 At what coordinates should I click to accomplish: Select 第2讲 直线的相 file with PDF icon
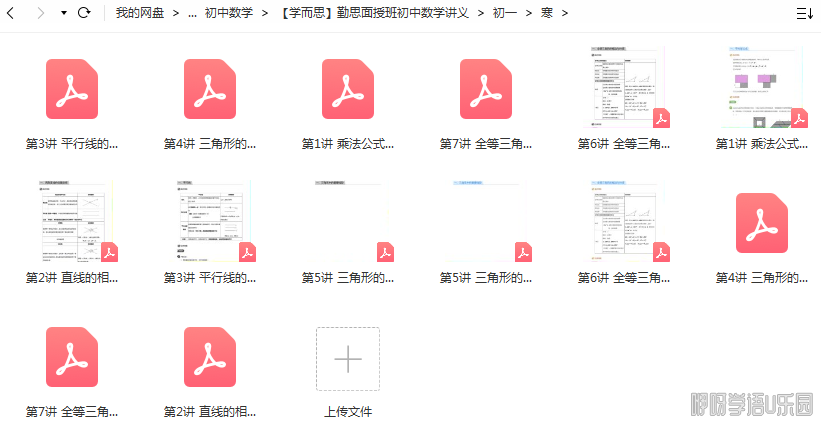[x=210, y=357]
